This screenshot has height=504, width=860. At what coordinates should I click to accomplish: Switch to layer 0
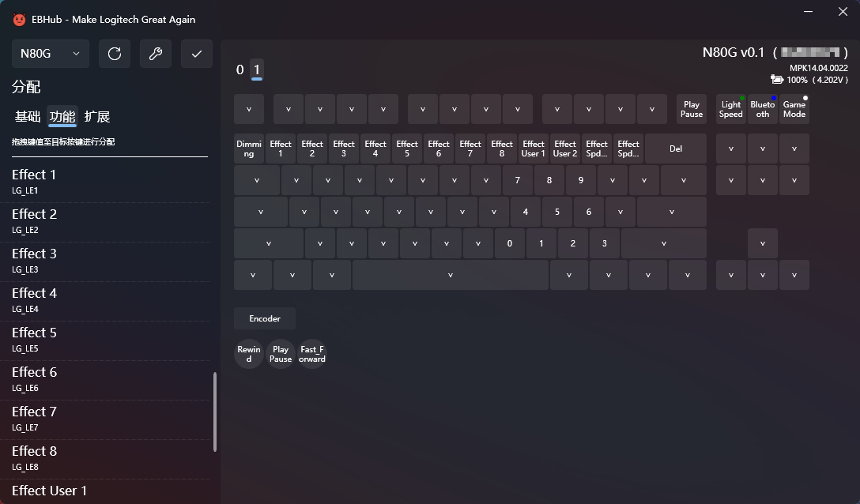pyautogui.click(x=240, y=70)
